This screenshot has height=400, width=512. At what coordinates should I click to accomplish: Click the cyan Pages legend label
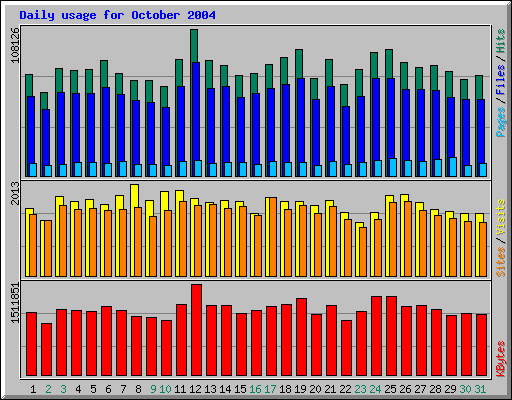(501, 121)
